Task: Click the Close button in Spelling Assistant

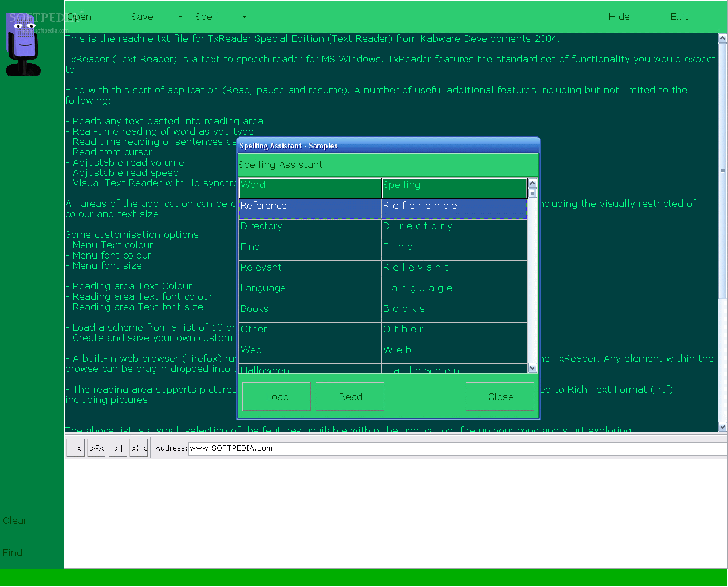Action: coord(500,397)
